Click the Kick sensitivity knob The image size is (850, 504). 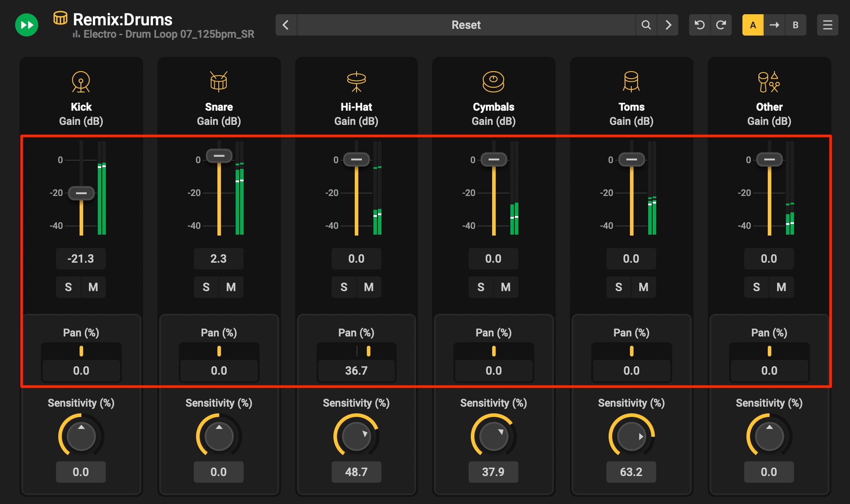coord(81,436)
